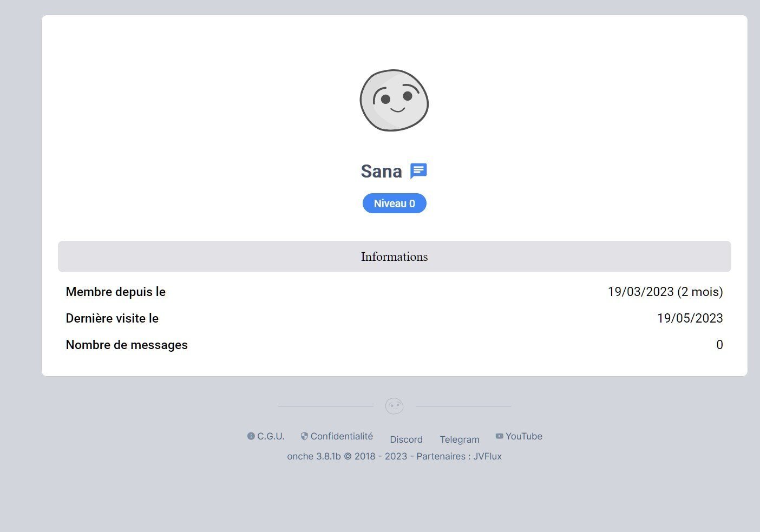Image resolution: width=760 pixels, height=532 pixels.
Task: Click the Niveau 0 badge
Action: click(x=395, y=203)
